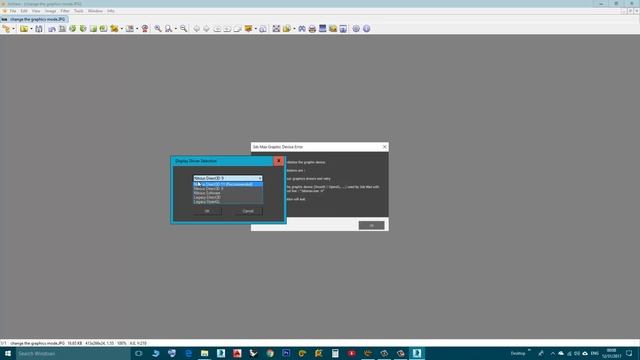Image resolution: width=640 pixels, height=360 pixels.
Task: Go to previous image with left arrow icon
Action: tap(197, 29)
